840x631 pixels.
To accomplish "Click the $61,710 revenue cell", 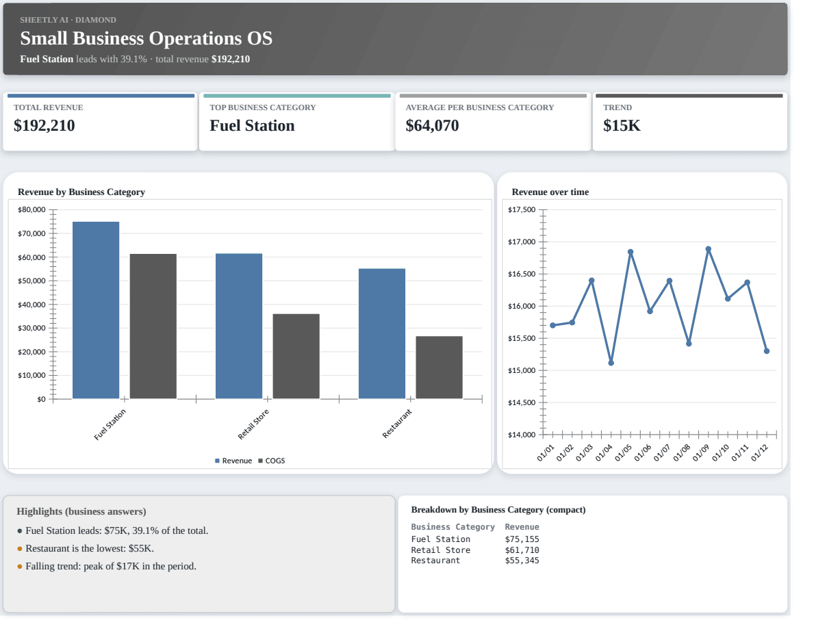I will [522, 550].
